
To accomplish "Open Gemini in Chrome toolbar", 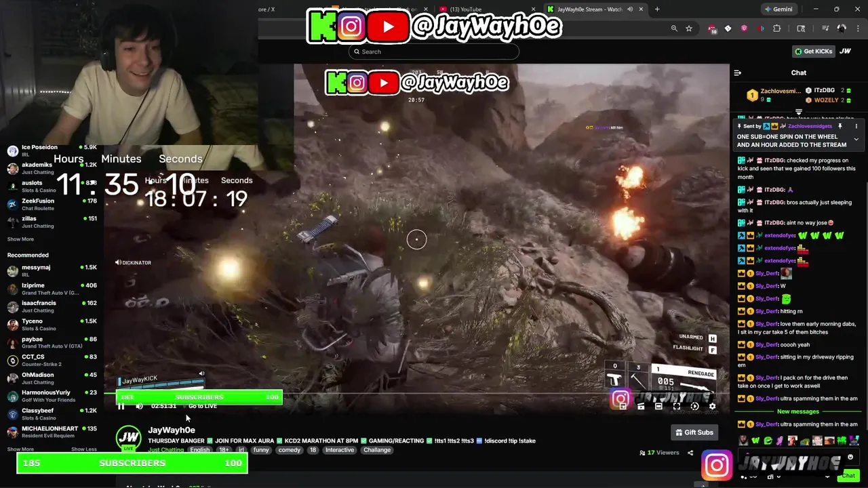I will (x=778, y=9).
